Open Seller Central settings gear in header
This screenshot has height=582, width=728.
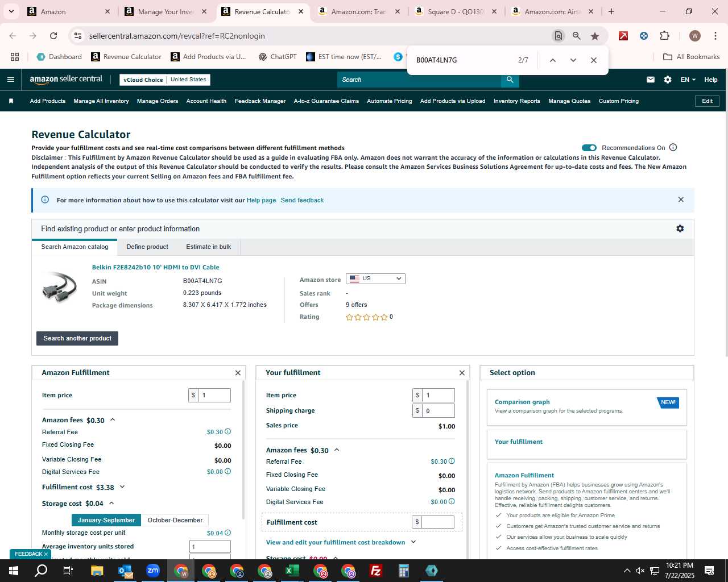[668, 80]
